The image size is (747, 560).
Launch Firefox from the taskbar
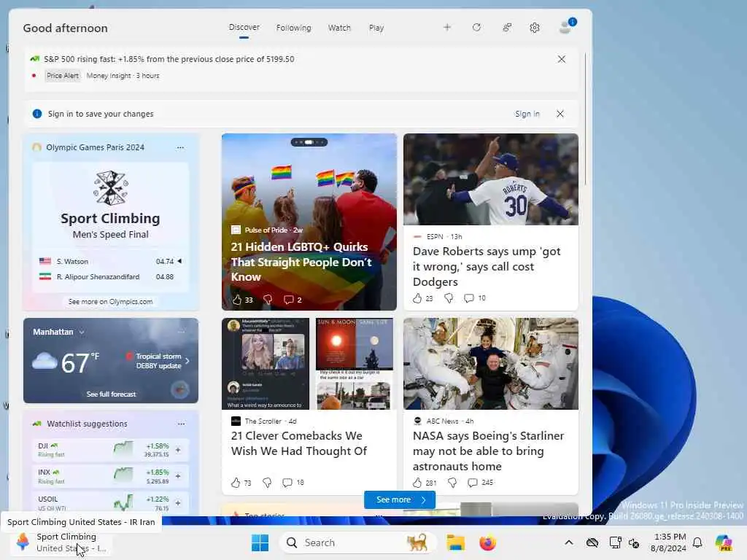click(488, 542)
